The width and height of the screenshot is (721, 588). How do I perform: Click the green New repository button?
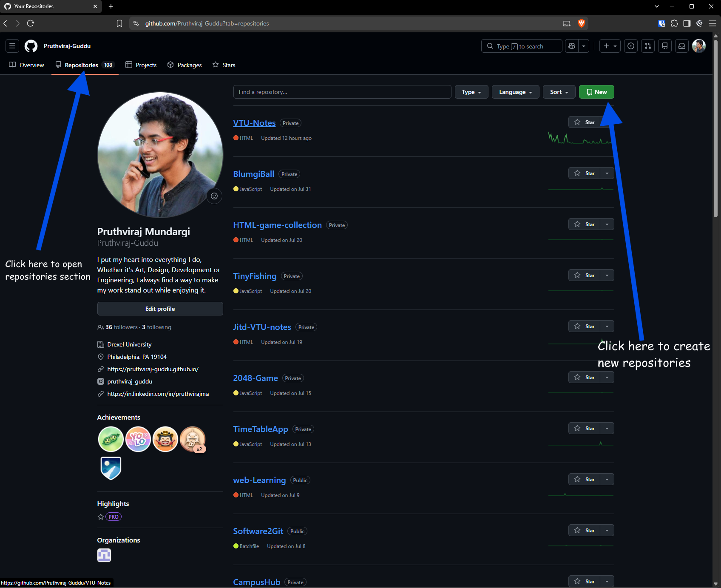click(x=596, y=92)
